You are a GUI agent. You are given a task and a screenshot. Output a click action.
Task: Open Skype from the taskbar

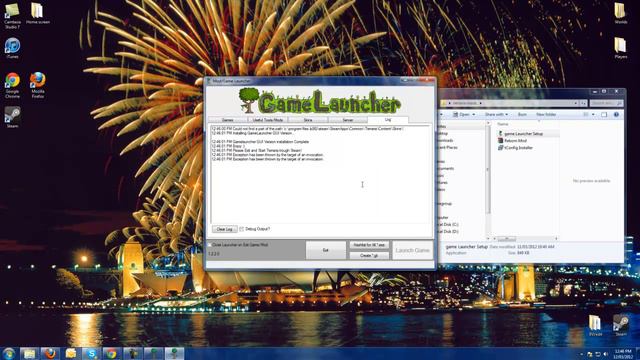click(x=91, y=353)
